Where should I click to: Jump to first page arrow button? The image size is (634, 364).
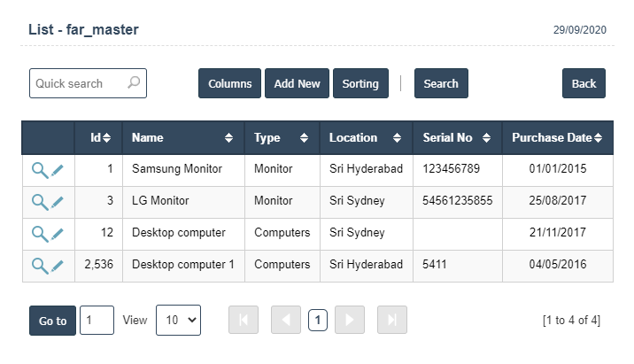click(244, 321)
